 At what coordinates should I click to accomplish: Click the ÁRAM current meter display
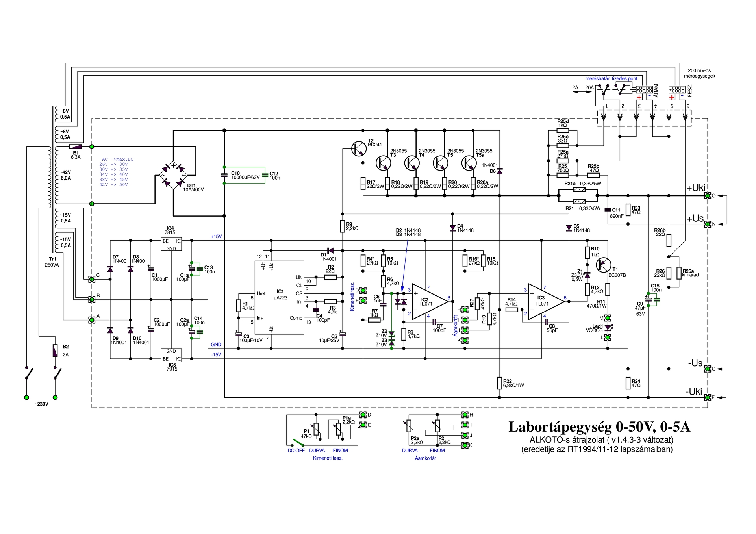[645, 90]
